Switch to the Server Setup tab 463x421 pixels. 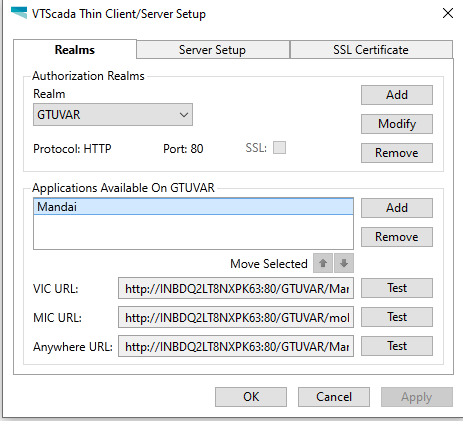213,50
